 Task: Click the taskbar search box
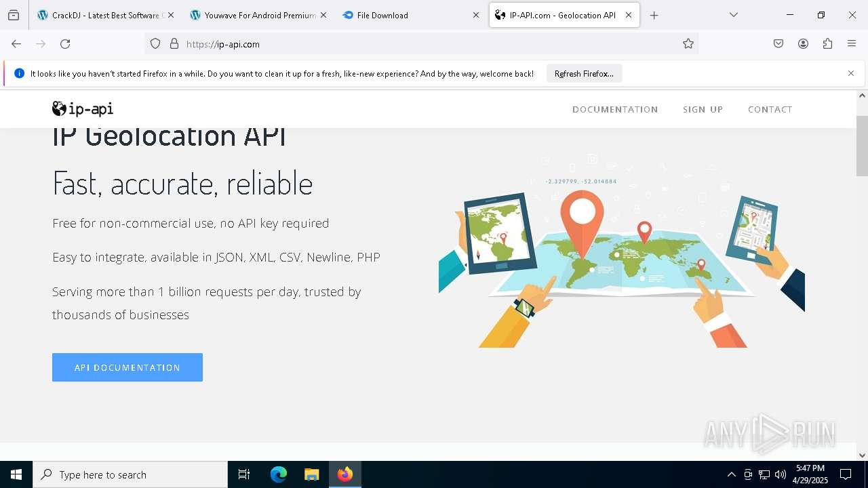pos(130,474)
